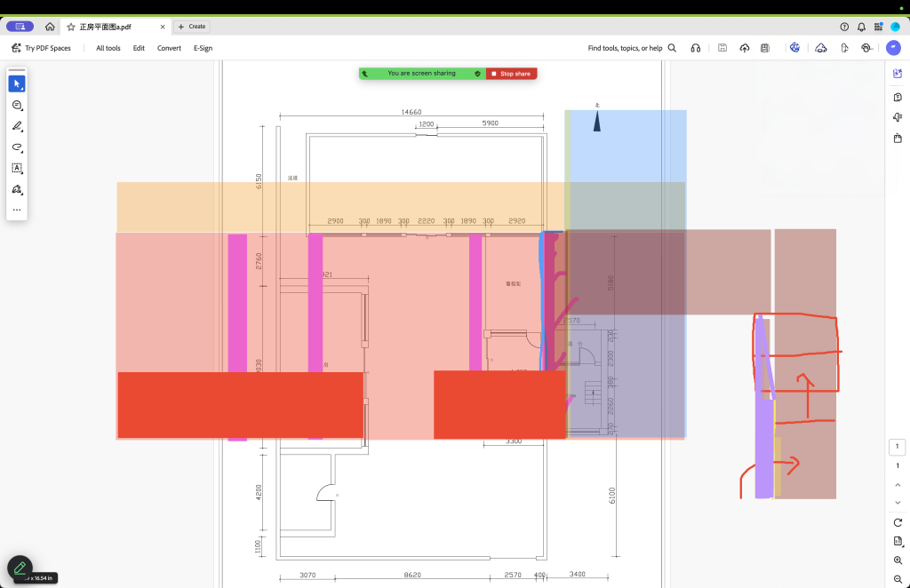Star the 正房平面图a.pdf tab as favorite
910x588 pixels.
tap(70, 27)
